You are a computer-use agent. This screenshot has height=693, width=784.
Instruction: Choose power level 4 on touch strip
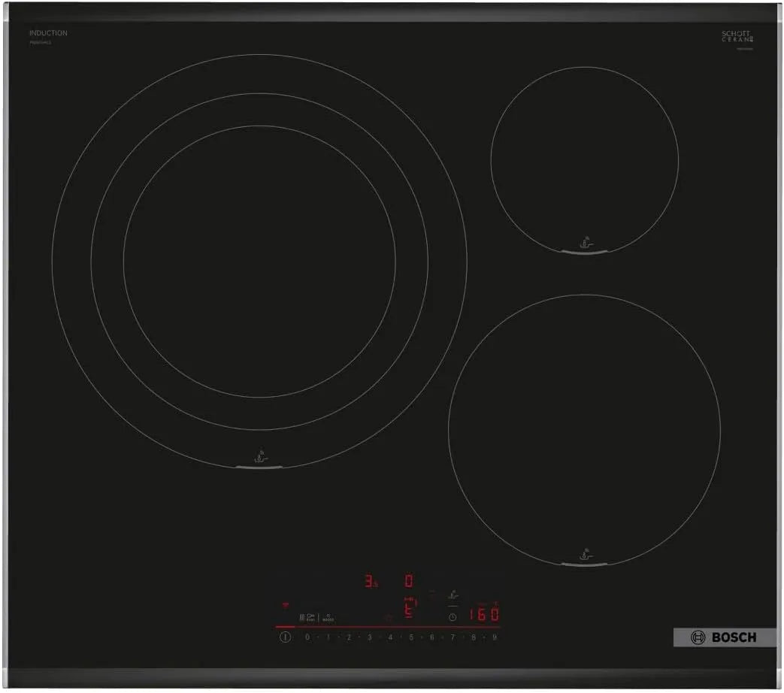point(390,637)
